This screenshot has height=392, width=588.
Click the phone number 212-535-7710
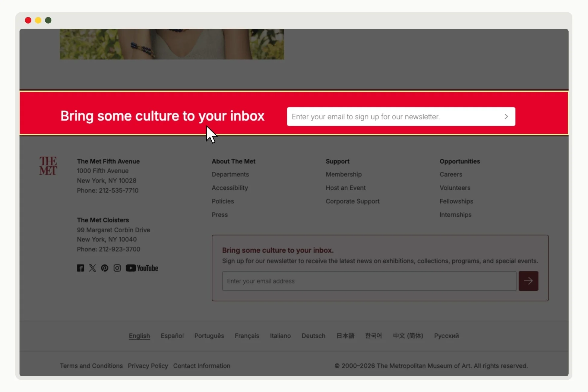(x=119, y=191)
